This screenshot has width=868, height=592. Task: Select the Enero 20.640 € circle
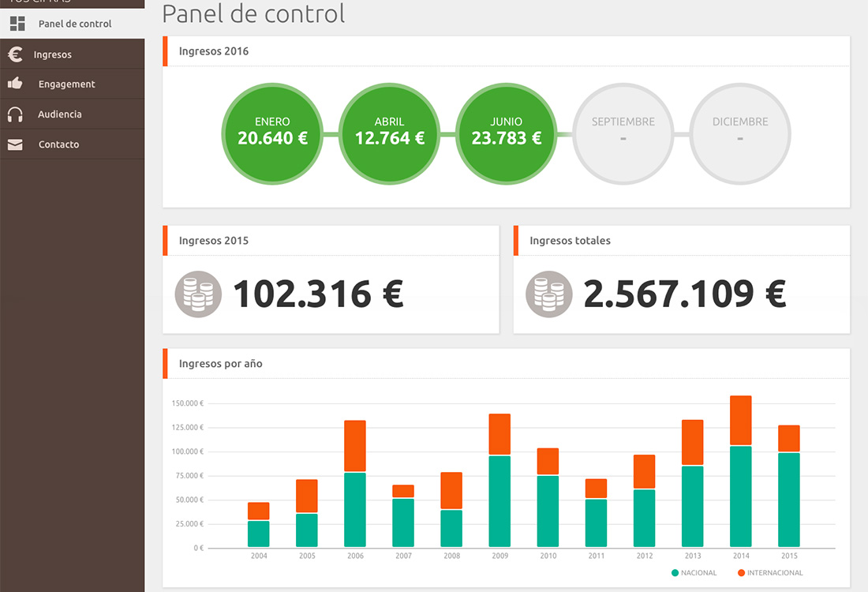[272, 132]
